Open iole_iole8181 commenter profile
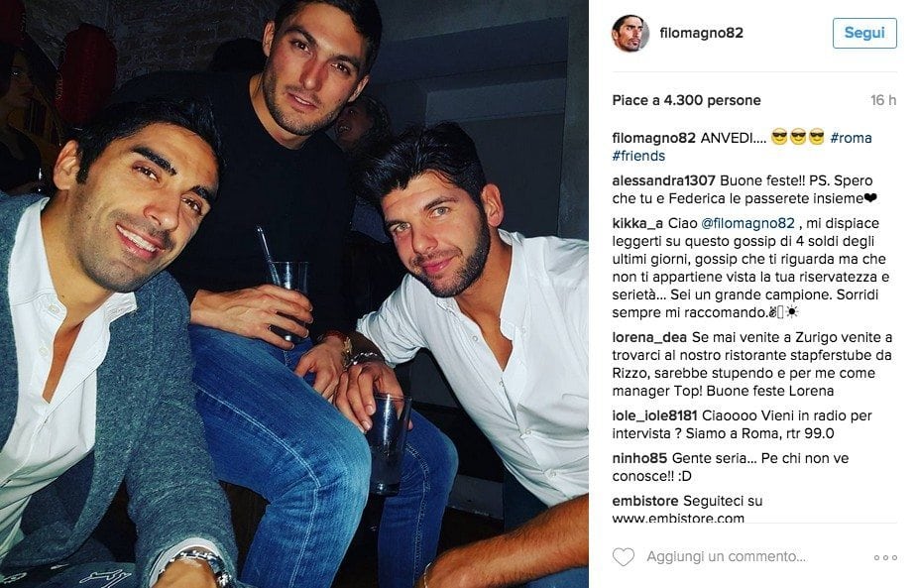The image size is (917, 588). click(654, 416)
